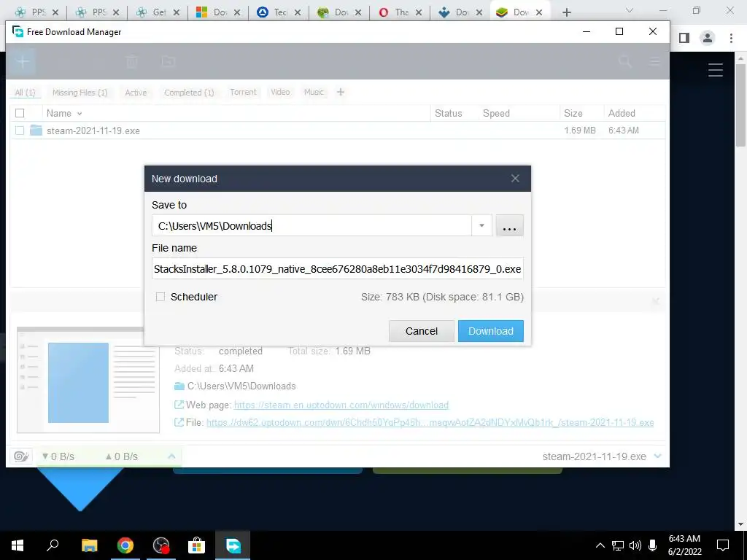Click the upload speed 0 B/s indicator

click(x=122, y=456)
